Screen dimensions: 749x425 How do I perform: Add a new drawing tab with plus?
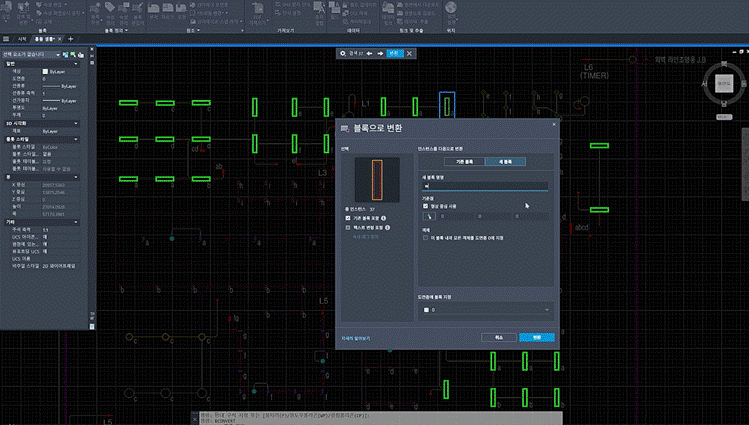coord(71,39)
